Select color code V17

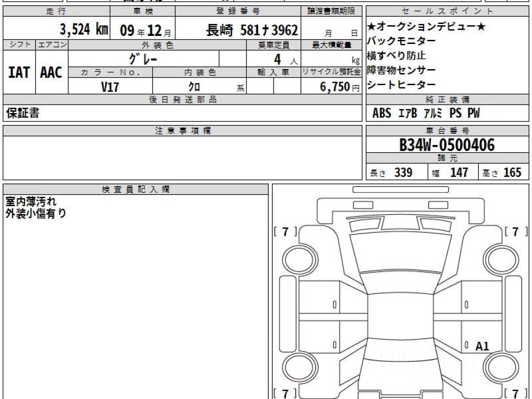point(110,87)
